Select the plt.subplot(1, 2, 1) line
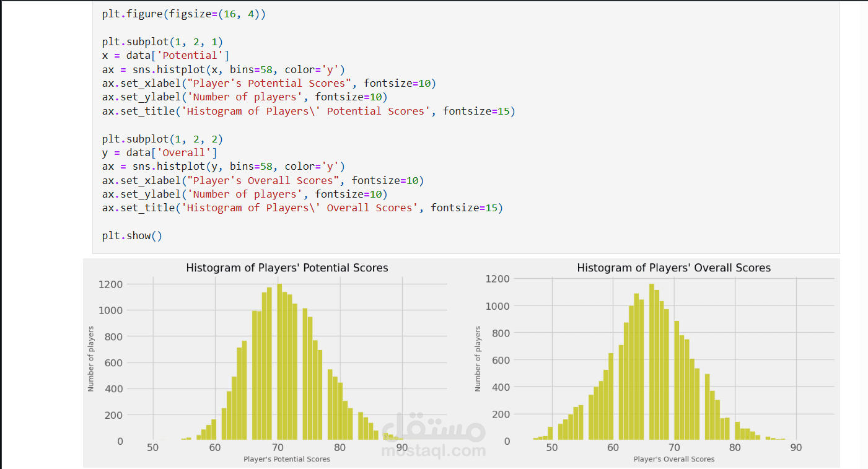The width and height of the screenshot is (868, 469). point(162,42)
